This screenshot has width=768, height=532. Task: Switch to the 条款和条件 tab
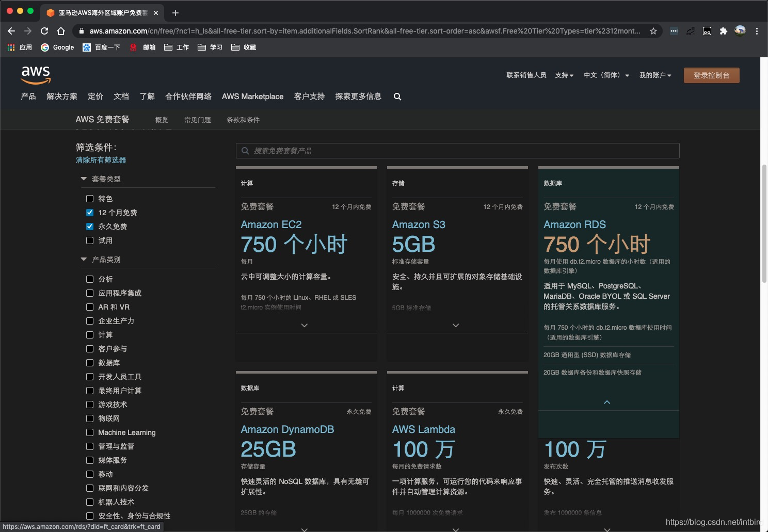point(243,120)
